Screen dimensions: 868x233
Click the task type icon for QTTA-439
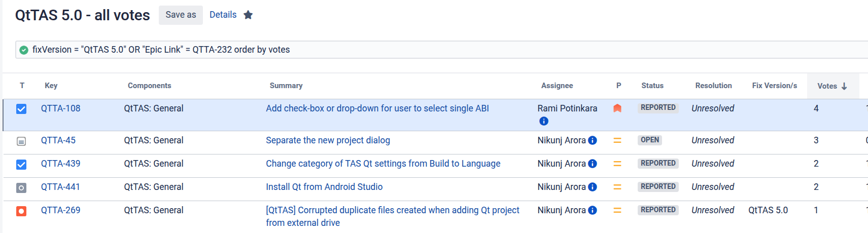(21, 165)
